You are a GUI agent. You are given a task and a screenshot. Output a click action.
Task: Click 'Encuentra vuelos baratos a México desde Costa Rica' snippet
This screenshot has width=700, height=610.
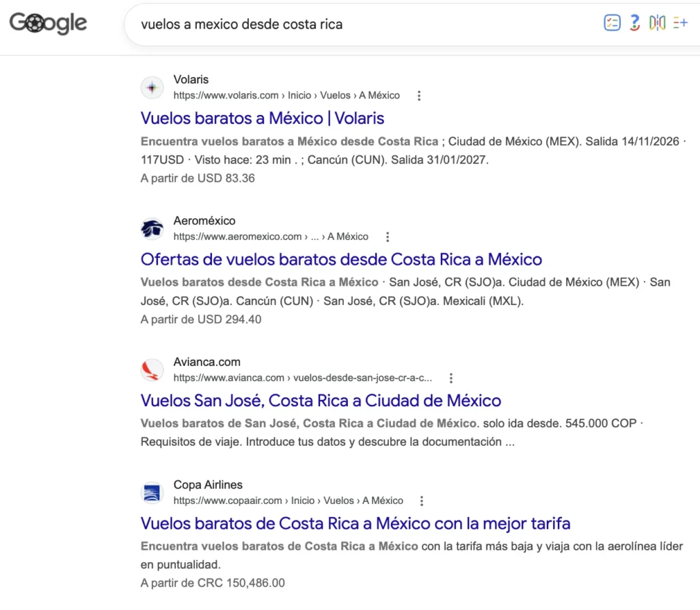click(289, 142)
